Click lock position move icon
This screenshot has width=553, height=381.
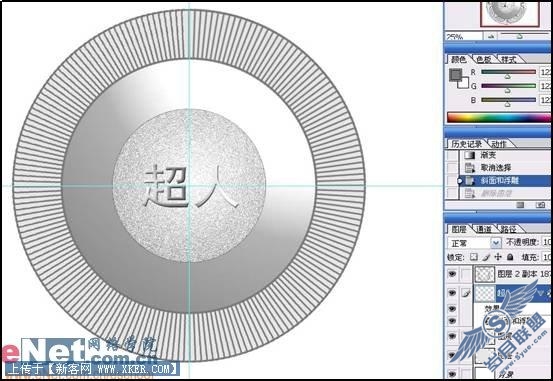coord(498,257)
